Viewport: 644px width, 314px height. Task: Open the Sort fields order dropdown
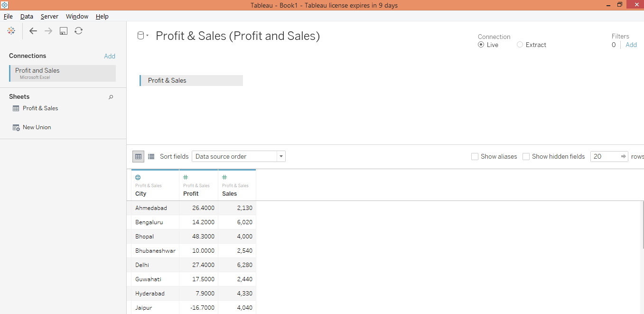click(x=280, y=156)
